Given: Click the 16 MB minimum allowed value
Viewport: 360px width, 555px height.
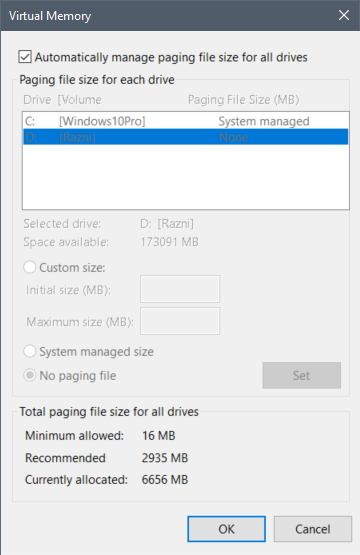Looking at the screenshot, I should click(159, 435).
